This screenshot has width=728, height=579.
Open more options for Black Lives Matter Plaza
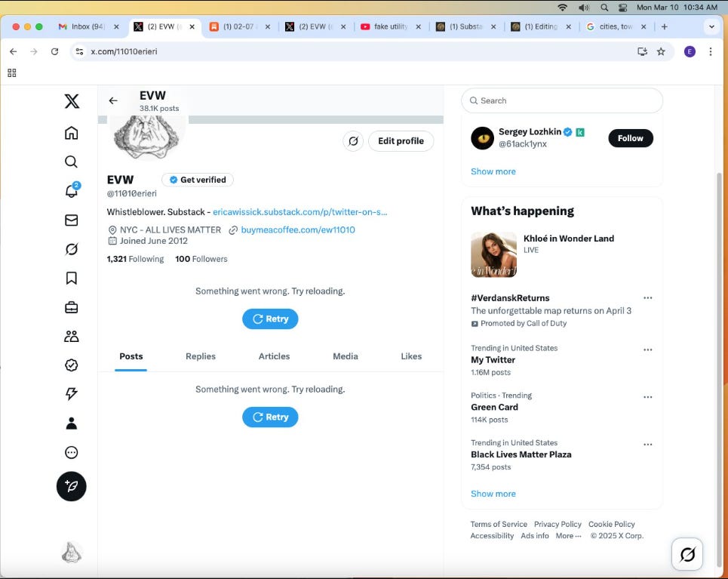click(x=648, y=445)
